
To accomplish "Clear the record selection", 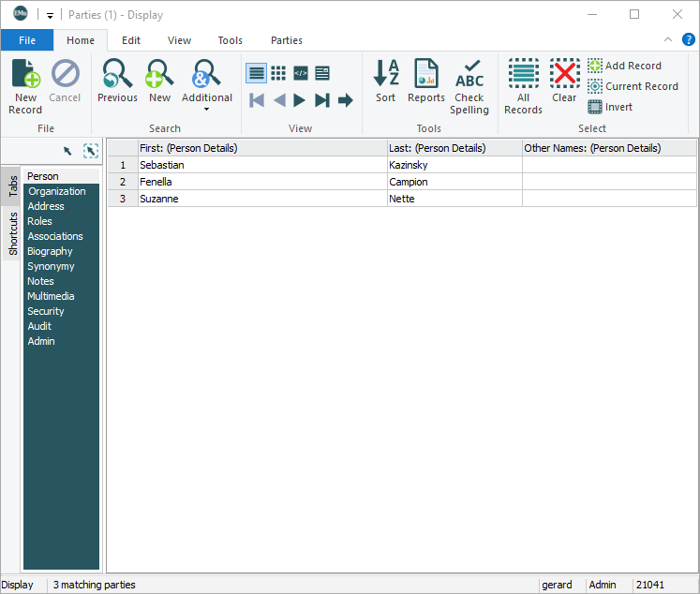I will (564, 82).
